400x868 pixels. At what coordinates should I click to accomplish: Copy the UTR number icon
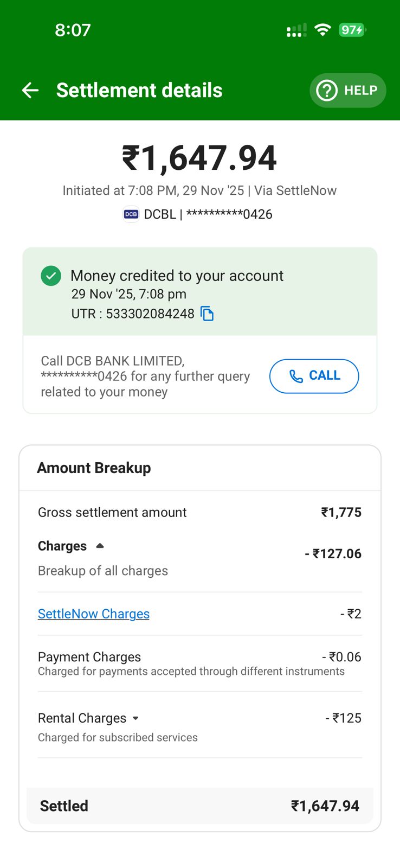[x=207, y=314]
